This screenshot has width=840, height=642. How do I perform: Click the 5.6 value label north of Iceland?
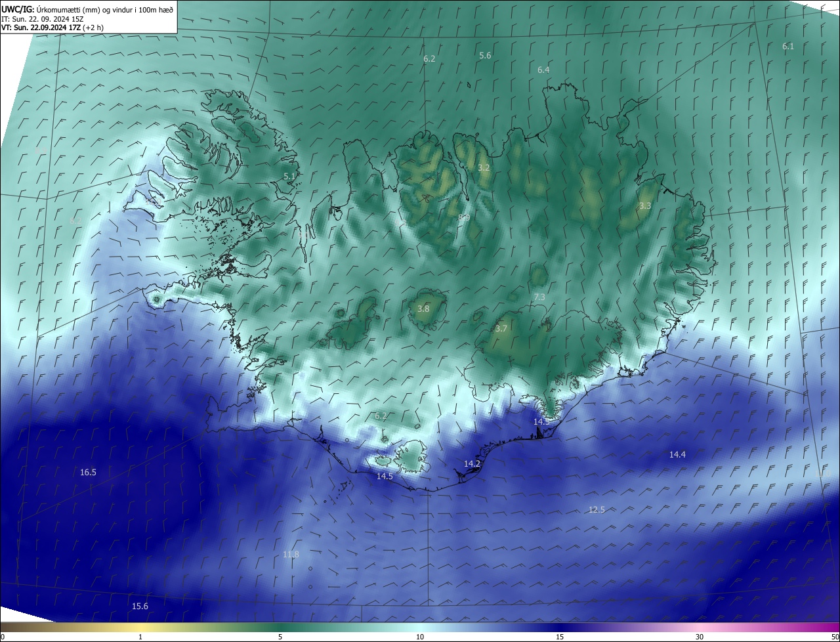tap(485, 56)
